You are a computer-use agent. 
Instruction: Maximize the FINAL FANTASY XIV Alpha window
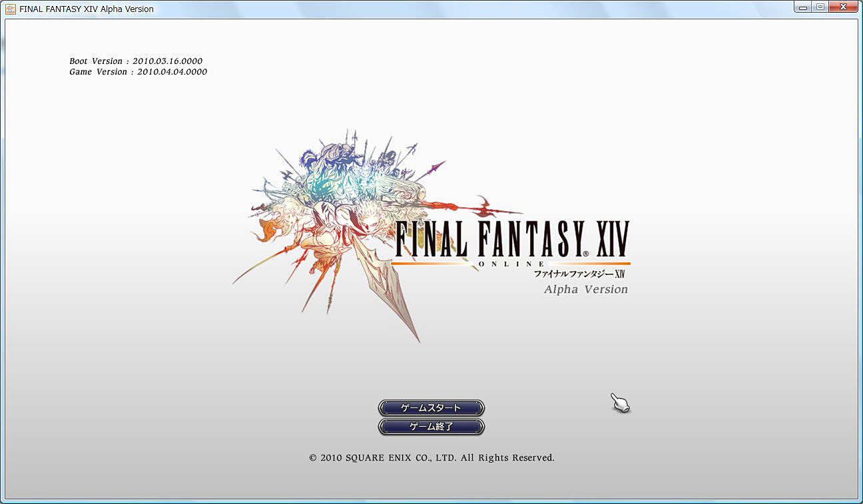820,7
